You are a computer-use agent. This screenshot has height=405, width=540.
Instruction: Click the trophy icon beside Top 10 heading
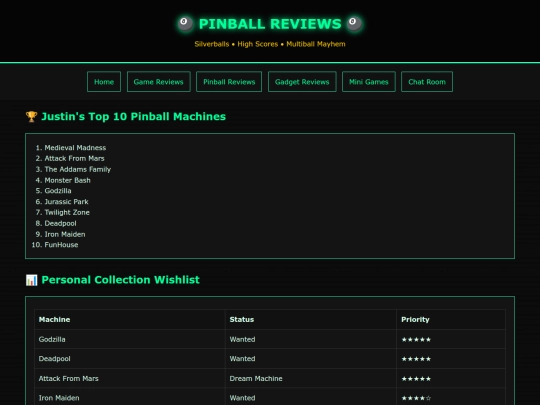click(31, 116)
